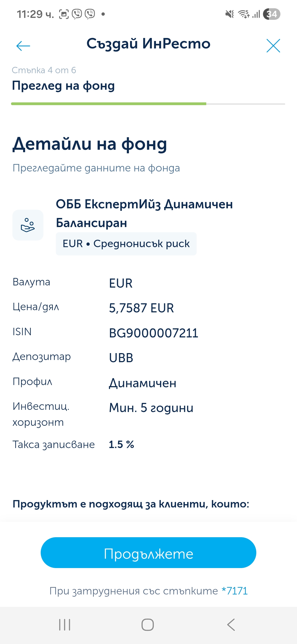The height and width of the screenshot is (644, 297).
Task: Tap the fund name ОББ ЕкспертИйз Динамичен
Action: (144, 204)
